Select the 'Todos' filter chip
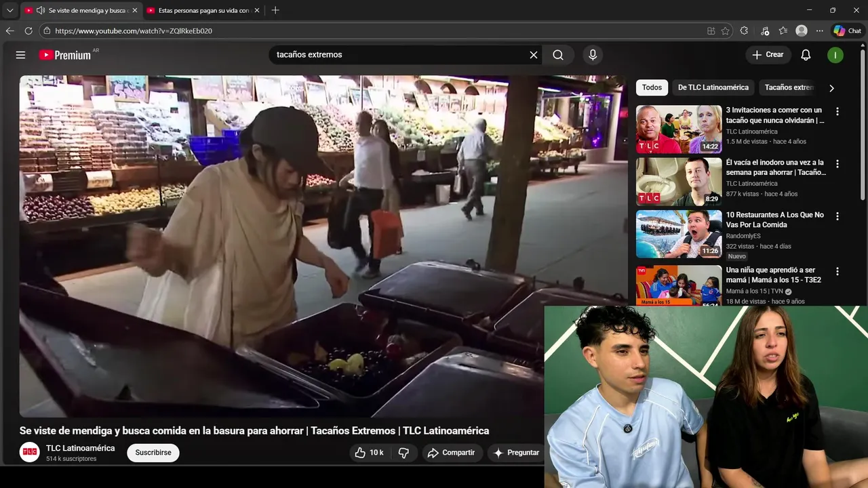 [x=652, y=87]
